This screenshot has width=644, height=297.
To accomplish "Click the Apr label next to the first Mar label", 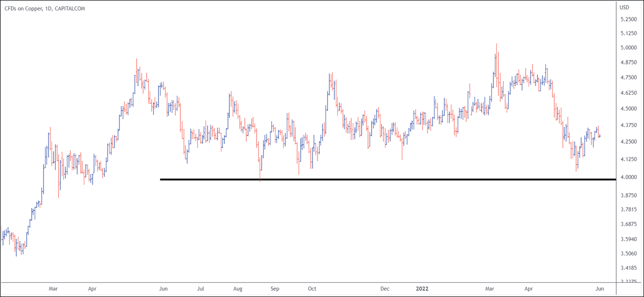I will coord(92,289).
